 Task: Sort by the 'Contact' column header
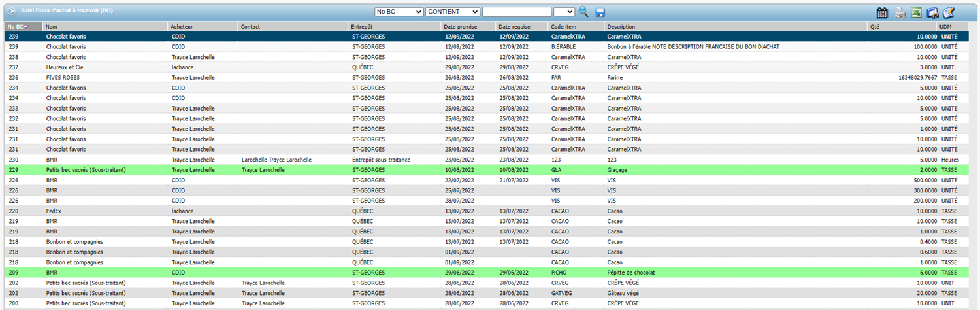(x=293, y=26)
